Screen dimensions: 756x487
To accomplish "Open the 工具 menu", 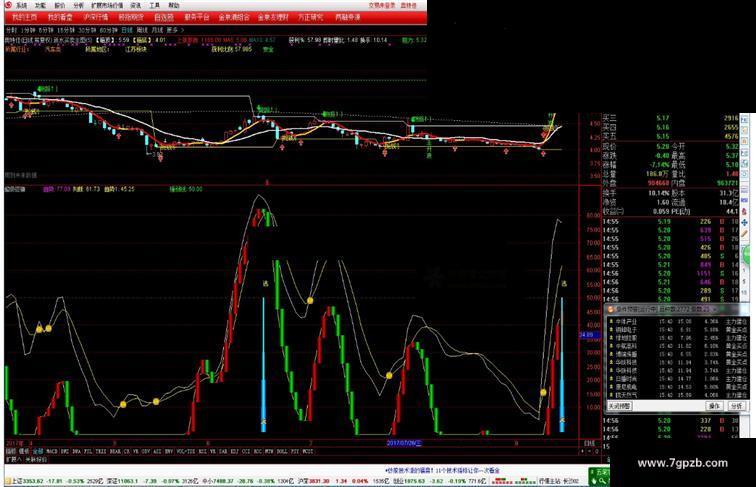I will click(154, 5).
